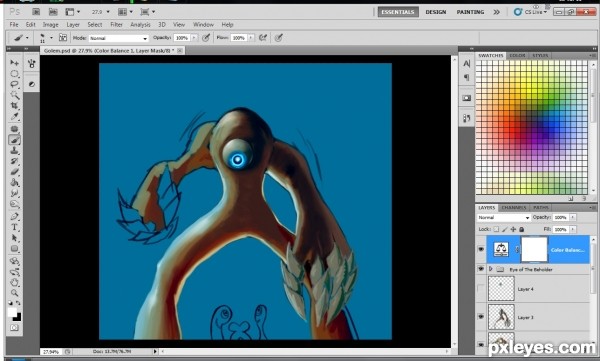
Task: Select the Spot Healing Brush tool
Action: tap(15, 129)
